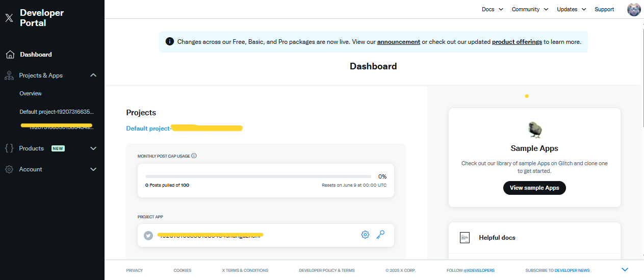
Task: Click the announcement banner info icon
Action: pyautogui.click(x=169, y=42)
